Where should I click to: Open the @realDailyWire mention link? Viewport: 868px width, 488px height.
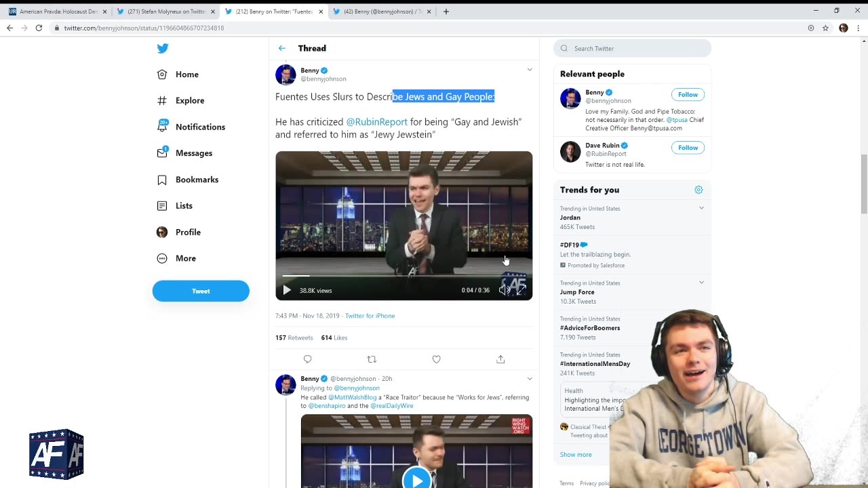(x=392, y=406)
